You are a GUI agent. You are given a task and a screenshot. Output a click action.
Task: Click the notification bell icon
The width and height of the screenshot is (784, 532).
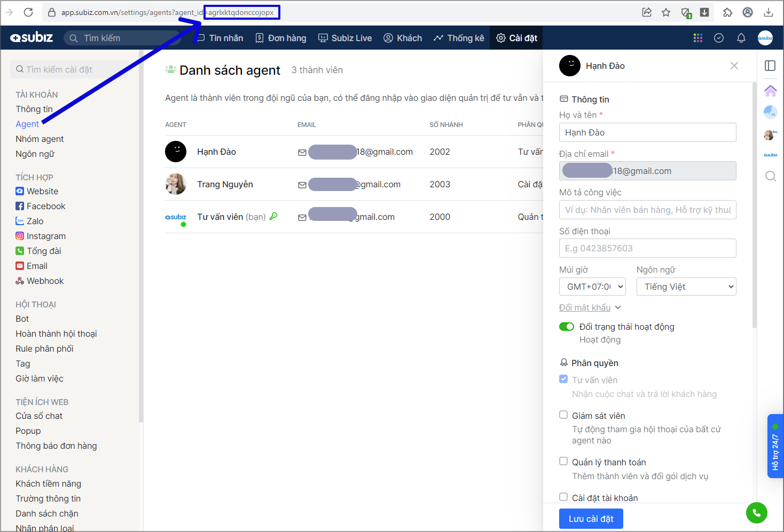tap(741, 38)
